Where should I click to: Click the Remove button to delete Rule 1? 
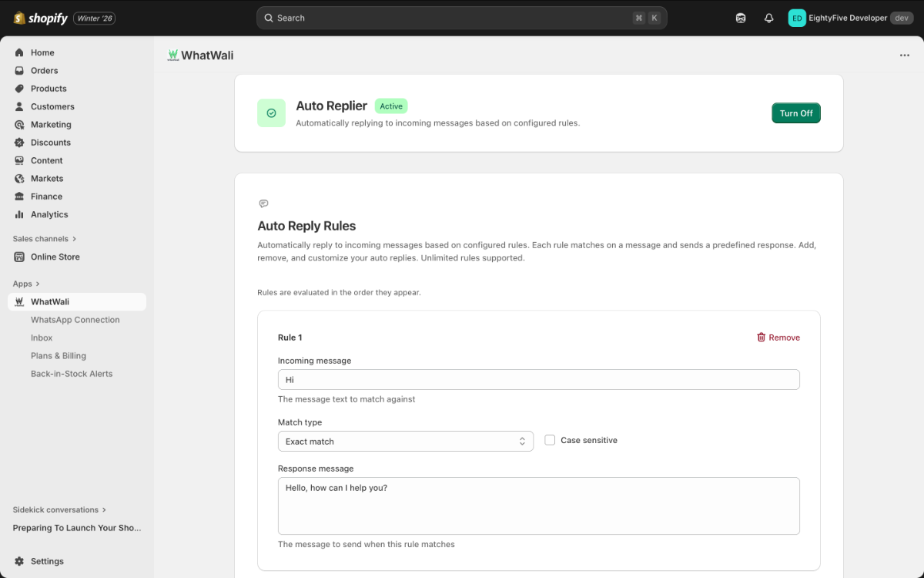(778, 337)
